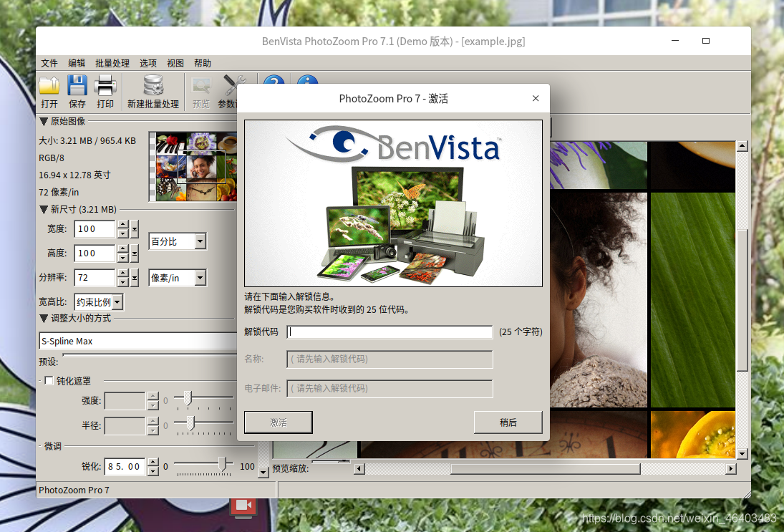Open the 约束比例 aspect ratio dropdown
The height and width of the screenshot is (532, 784).
[117, 302]
